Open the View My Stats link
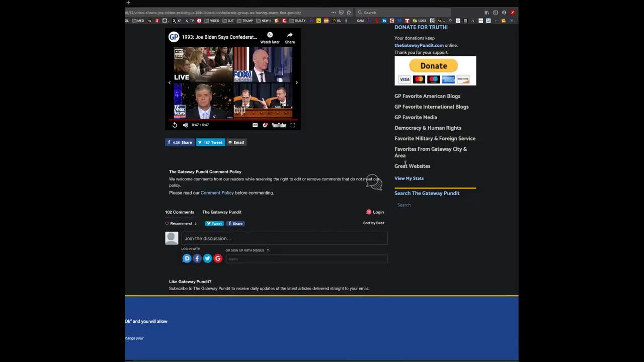This screenshot has height=362, width=644. pos(409,178)
